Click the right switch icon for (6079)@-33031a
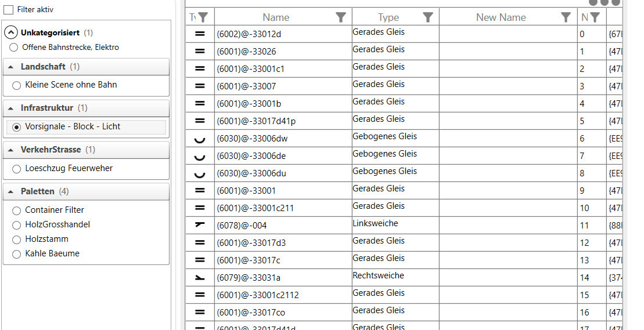 point(200,278)
